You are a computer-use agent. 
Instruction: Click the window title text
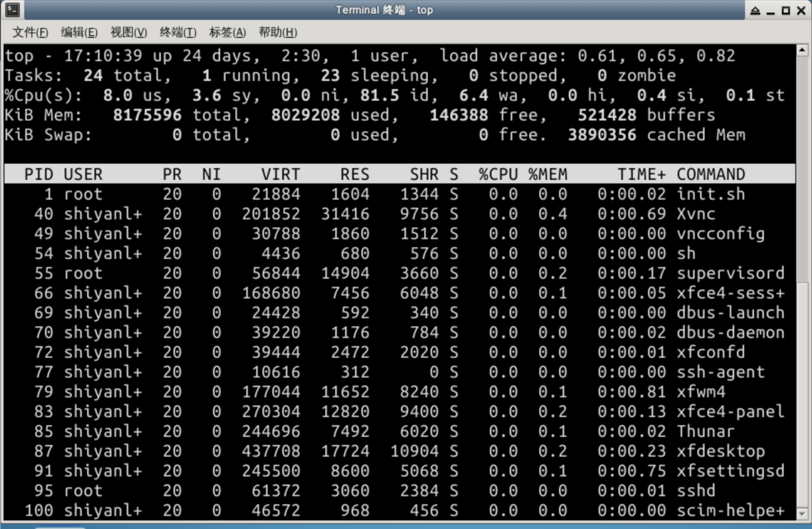384,10
